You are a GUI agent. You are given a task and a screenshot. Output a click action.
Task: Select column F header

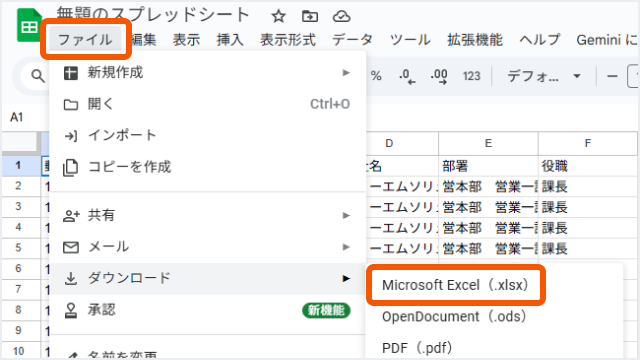587,143
